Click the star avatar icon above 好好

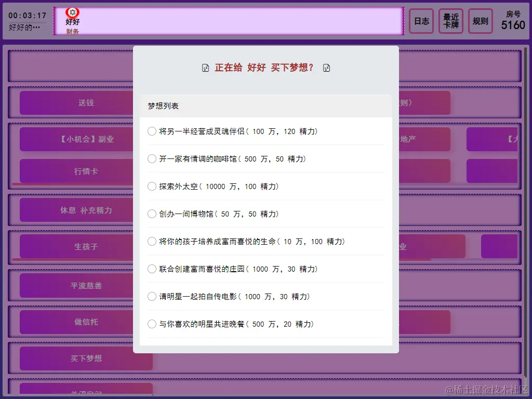pyautogui.click(x=72, y=12)
